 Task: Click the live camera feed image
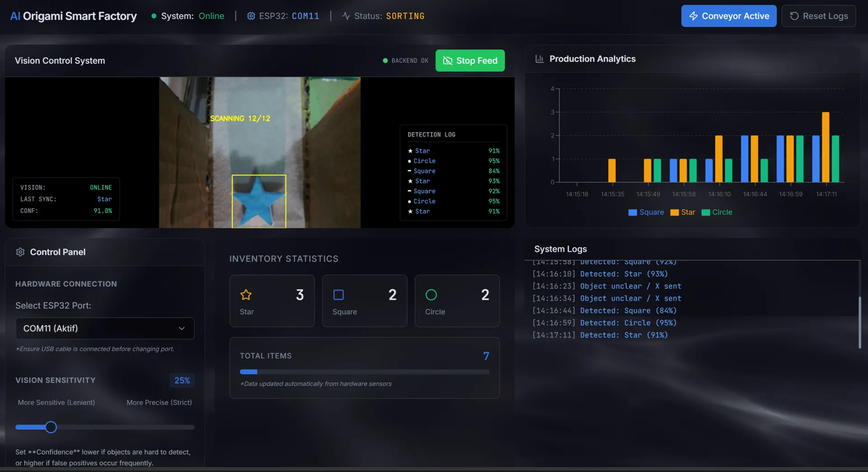(259, 152)
